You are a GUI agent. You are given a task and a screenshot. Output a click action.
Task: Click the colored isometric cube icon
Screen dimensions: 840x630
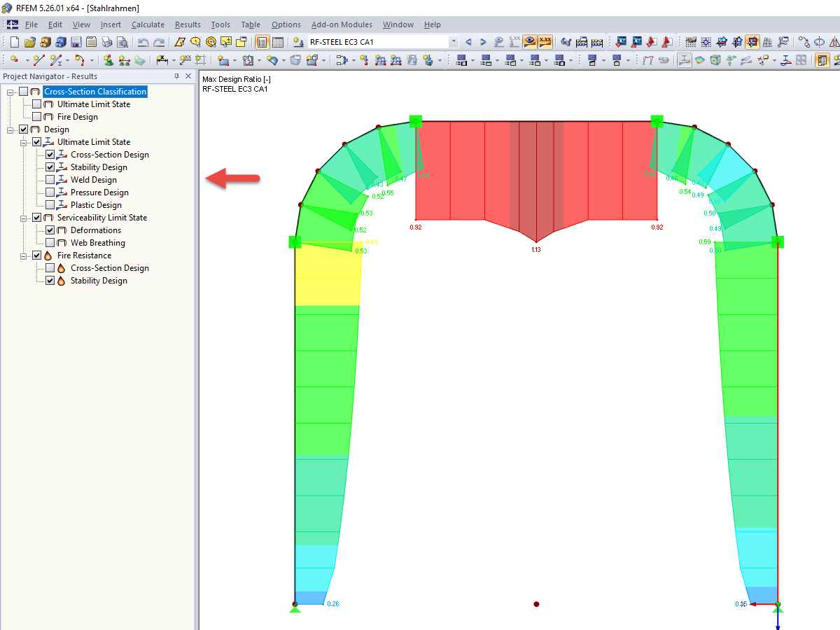coord(715,60)
